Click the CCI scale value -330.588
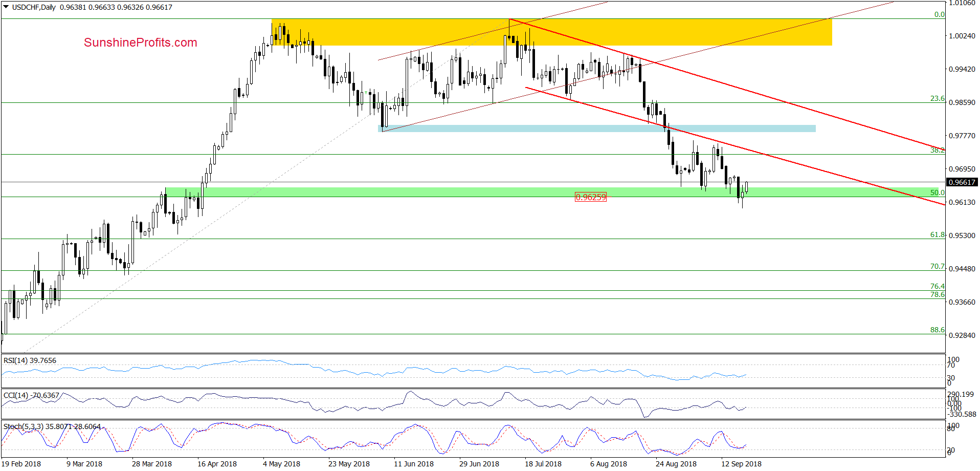The width and height of the screenshot is (980, 471). click(x=962, y=414)
